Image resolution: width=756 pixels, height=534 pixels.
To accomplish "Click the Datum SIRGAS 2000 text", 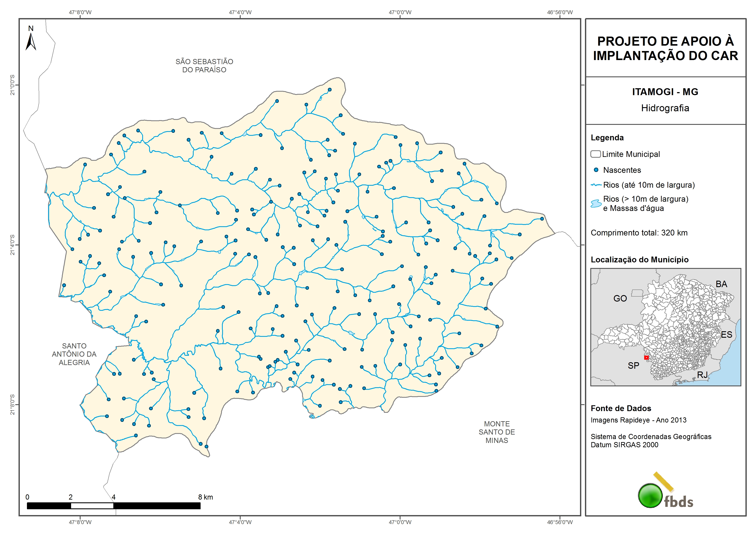I will (x=624, y=445).
